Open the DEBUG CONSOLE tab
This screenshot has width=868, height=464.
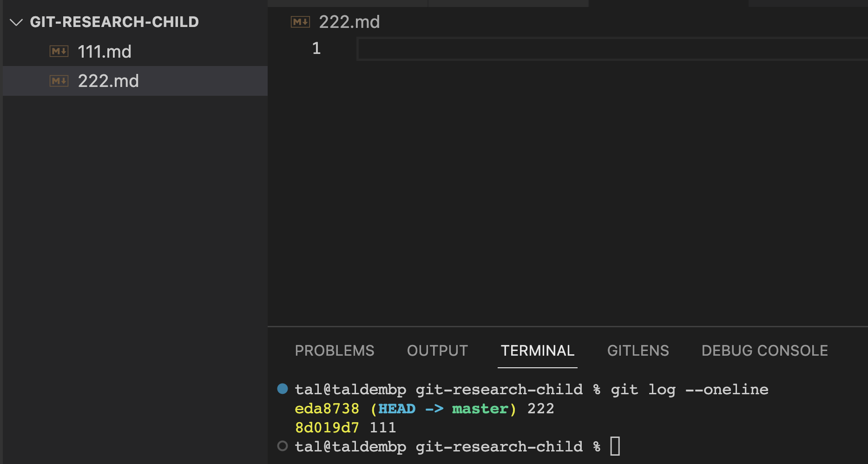765,351
